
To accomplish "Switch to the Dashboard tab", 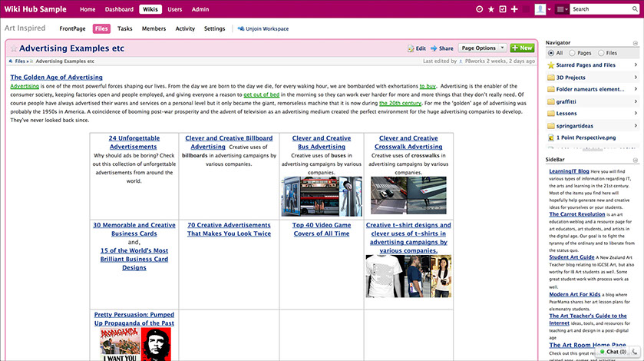I will point(119,9).
